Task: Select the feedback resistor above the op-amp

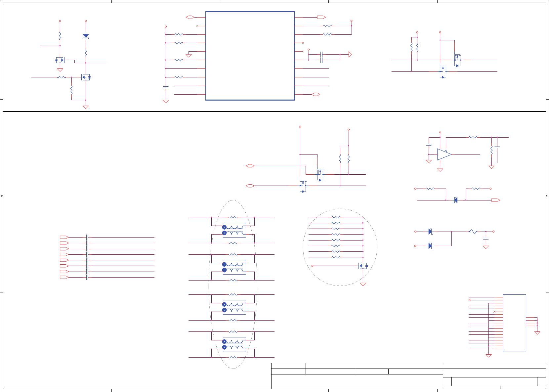Action: pos(473,137)
